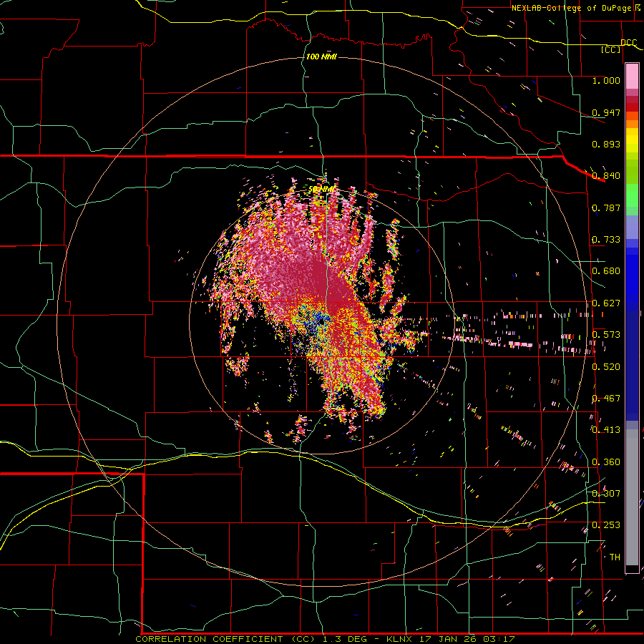Click the 0.573 scale value
This screenshot has height=644, width=644.
[x=606, y=335]
